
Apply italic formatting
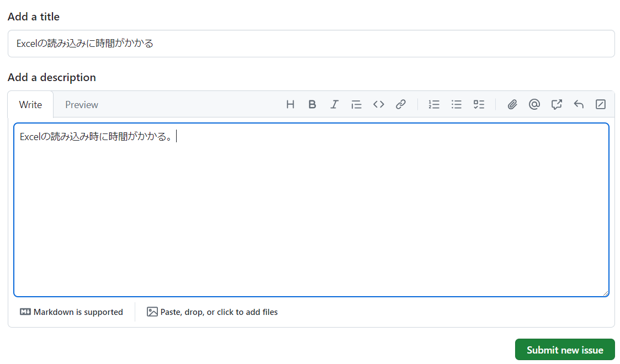pyautogui.click(x=335, y=104)
